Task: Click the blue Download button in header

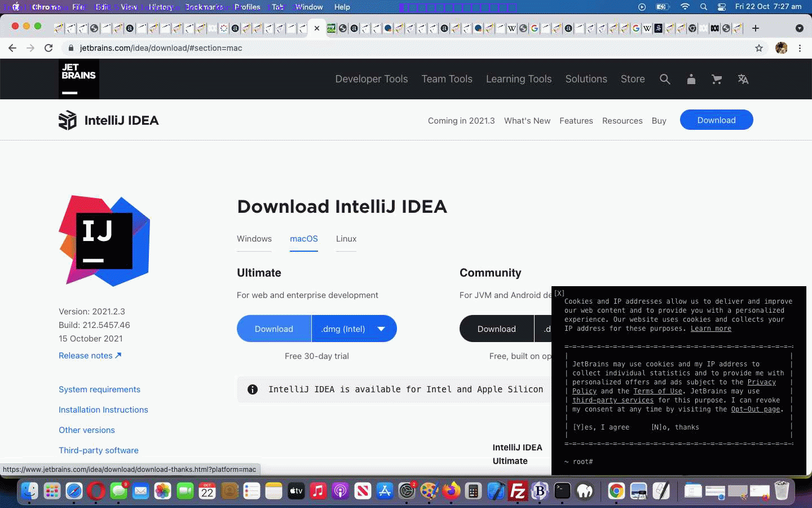Action: click(x=716, y=120)
